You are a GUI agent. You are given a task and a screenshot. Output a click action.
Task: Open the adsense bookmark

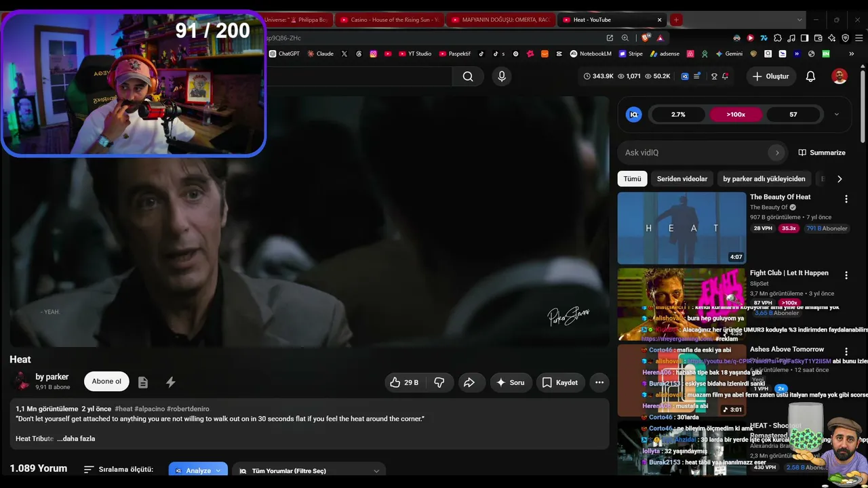pyautogui.click(x=665, y=54)
